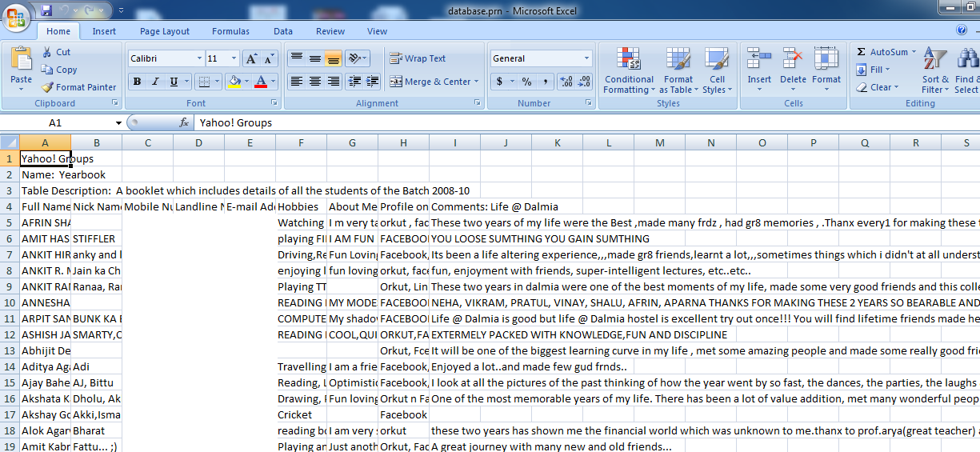
Task: Decrease the cell indent
Action: coord(355,82)
